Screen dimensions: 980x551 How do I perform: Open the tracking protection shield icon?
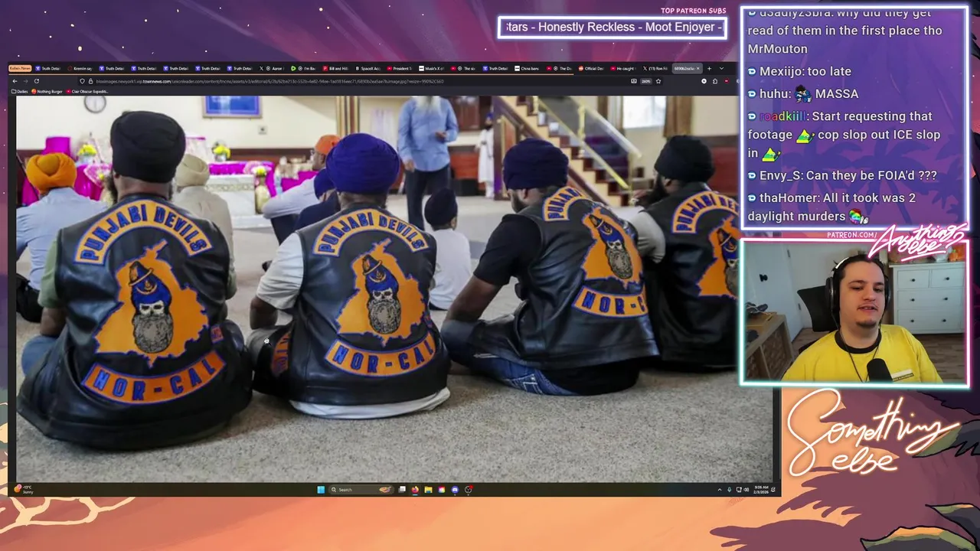[82, 81]
